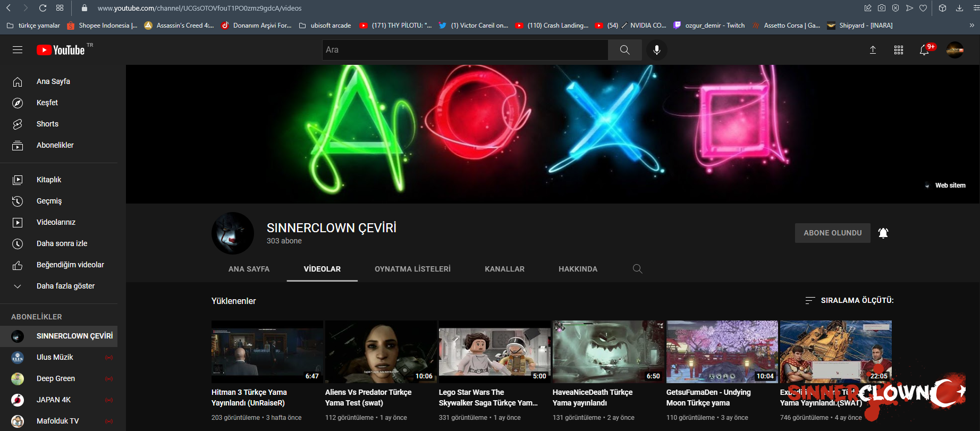Screen dimensions: 980x431
Task: Open browser downloads icon
Action: pos(959,8)
